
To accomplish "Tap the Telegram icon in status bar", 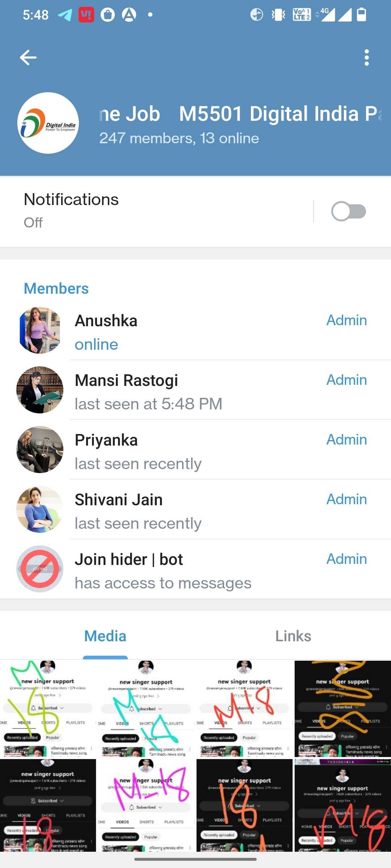I will (65, 15).
